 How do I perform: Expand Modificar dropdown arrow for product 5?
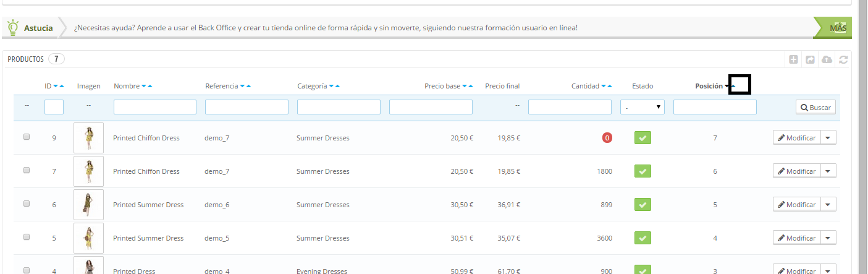coord(828,238)
